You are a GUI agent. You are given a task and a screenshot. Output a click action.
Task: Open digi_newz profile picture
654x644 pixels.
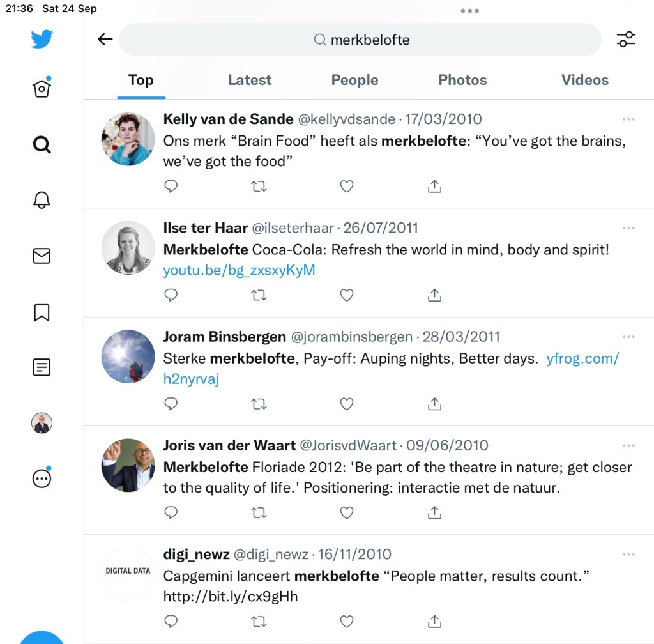click(x=128, y=574)
